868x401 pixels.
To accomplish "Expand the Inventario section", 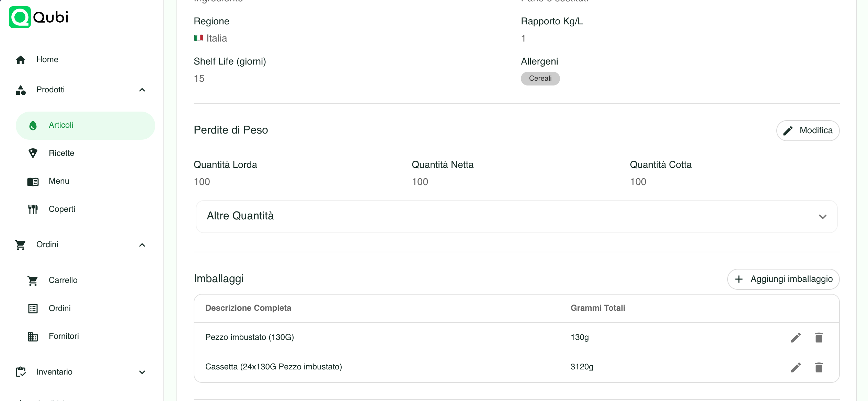I will pyautogui.click(x=142, y=372).
